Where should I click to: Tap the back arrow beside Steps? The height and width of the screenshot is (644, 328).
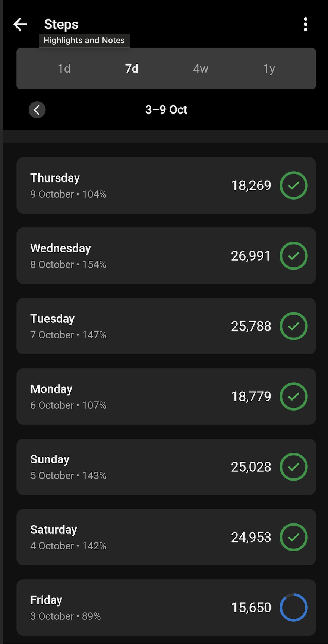20,25
